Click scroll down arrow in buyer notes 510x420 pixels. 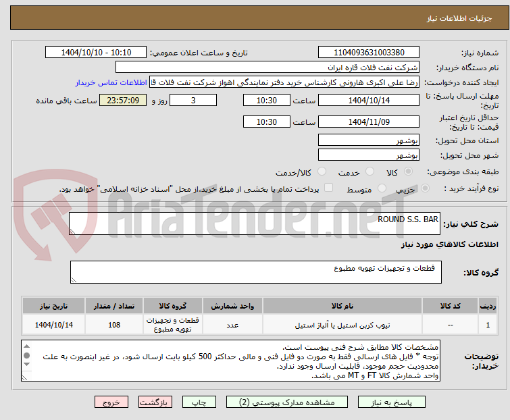pos(26,365)
